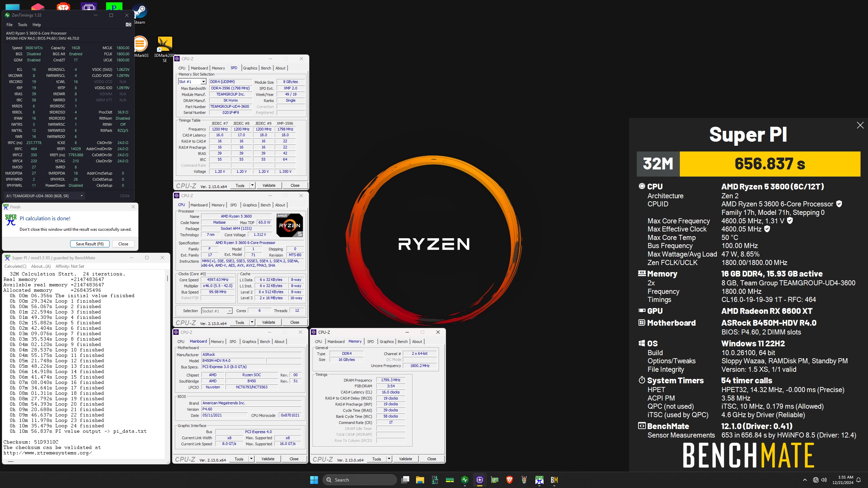Image resolution: width=868 pixels, height=488 pixels.
Task: Open the Windows Start menu
Action: 314,480
